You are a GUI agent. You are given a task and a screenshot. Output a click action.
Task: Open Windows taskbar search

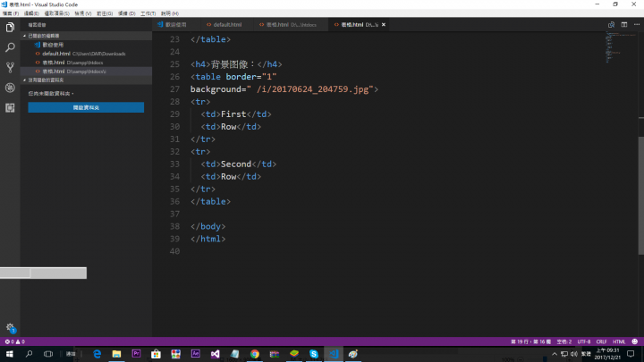coord(29,354)
